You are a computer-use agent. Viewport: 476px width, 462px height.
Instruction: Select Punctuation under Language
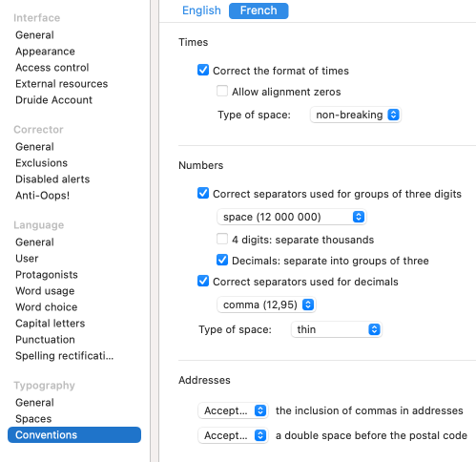coord(45,340)
